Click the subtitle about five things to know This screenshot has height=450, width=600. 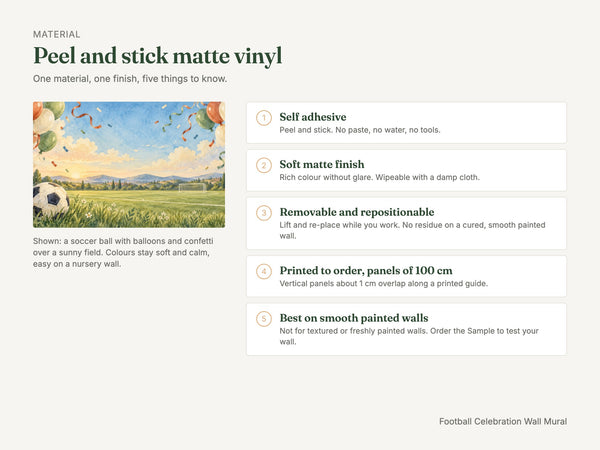click(x=130, y=79)
